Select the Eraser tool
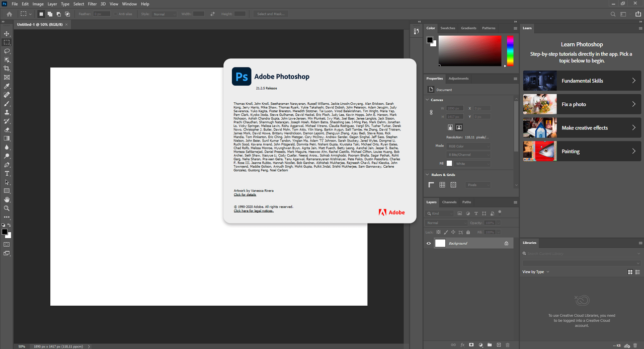The image size is (644, 349). 7,129
